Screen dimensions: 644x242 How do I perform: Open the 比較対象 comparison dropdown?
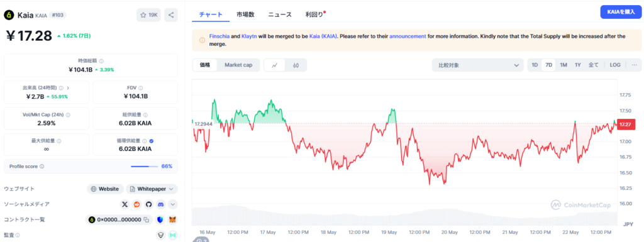478,65
